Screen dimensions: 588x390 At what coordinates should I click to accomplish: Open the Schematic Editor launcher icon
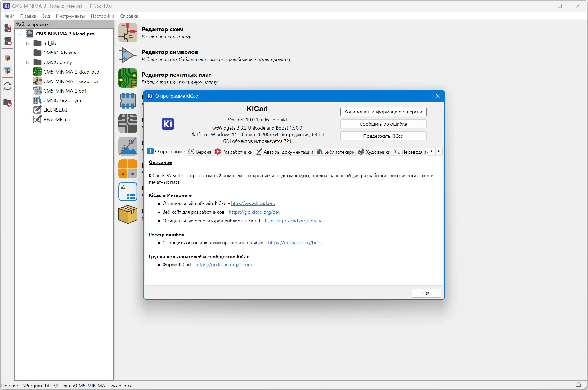click(x=128, y=33)
